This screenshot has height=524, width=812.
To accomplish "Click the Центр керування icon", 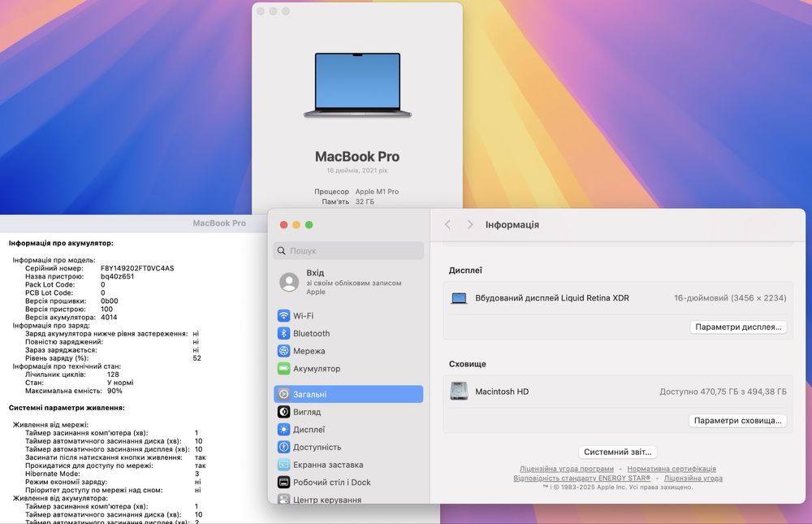I will click(283, 499).
